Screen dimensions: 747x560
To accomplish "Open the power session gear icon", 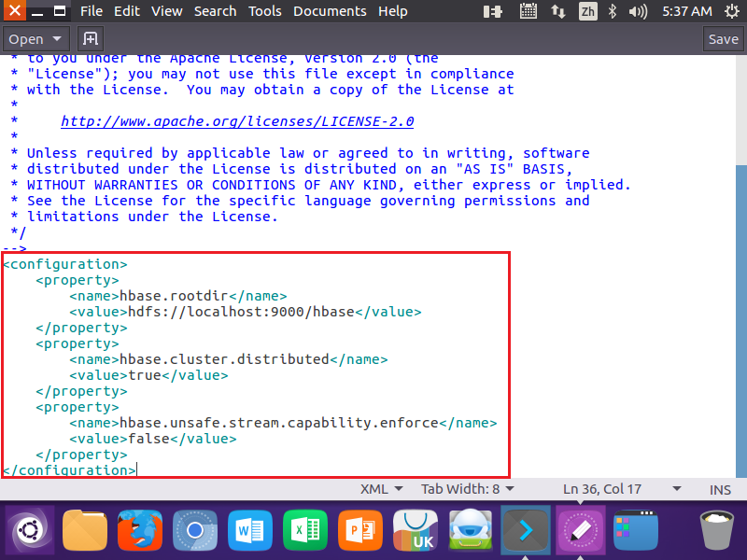I will point(732,11).
